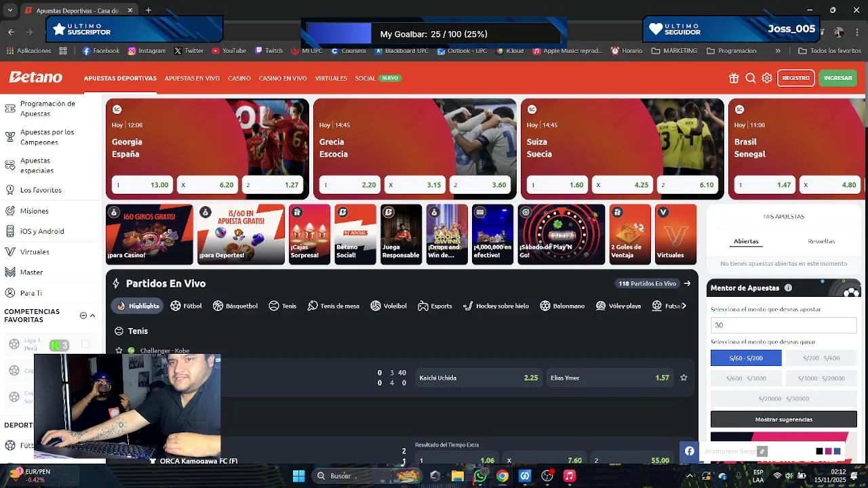
Task: Select the S/600 - S/3000 win range
Action: (746, 378)
